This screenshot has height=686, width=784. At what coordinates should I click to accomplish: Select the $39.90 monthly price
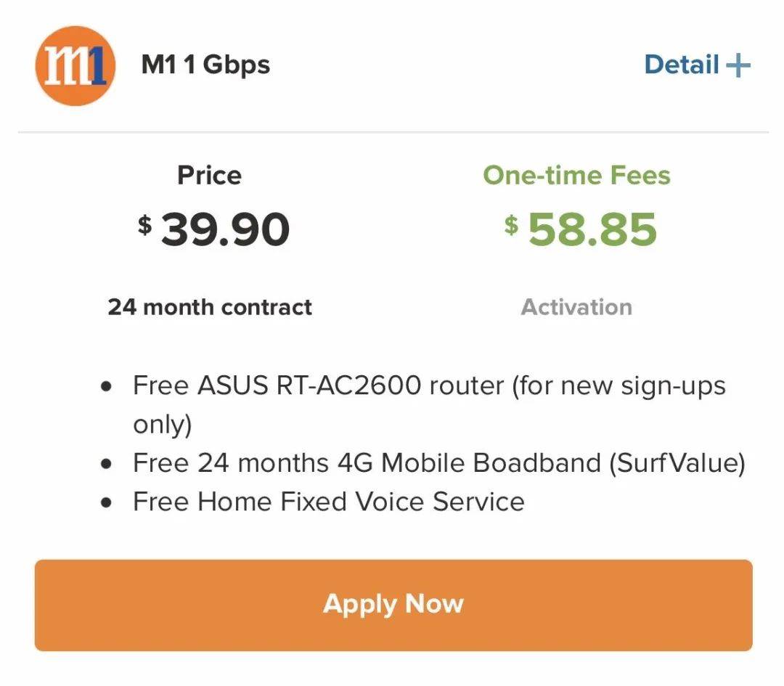[215, 229]
